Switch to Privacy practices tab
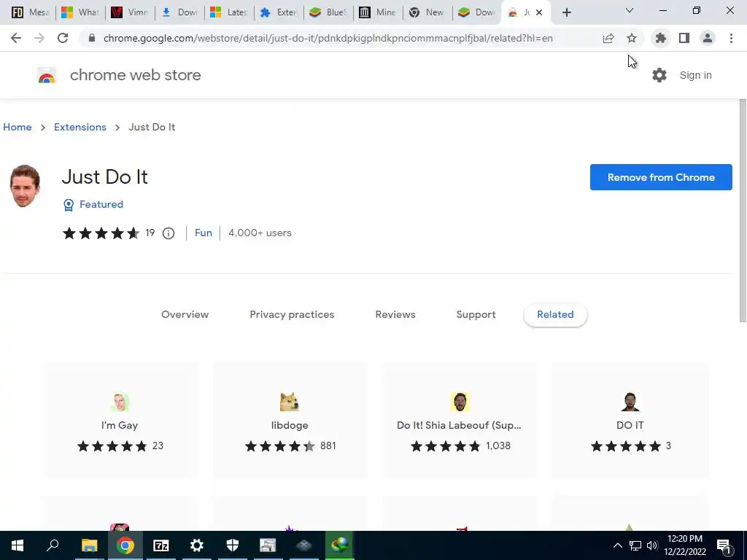 292,315
